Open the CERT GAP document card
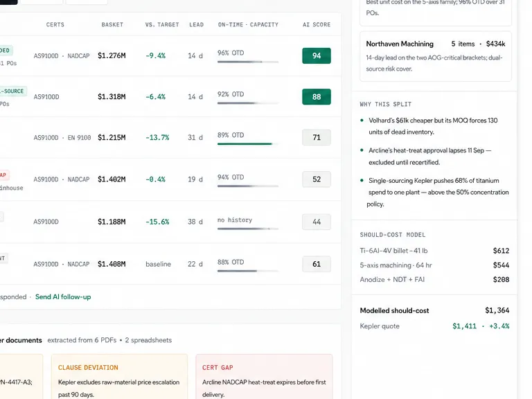The image size is (532, 399). click(264, 377)
